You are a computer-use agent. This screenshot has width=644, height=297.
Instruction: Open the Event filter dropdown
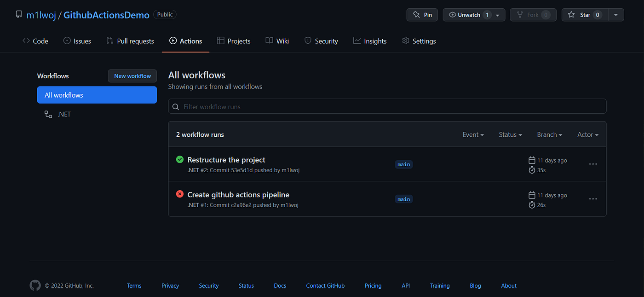[473, 134]
